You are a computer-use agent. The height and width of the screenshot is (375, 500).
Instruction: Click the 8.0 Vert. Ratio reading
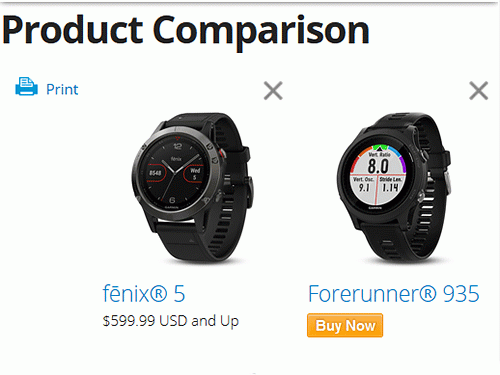378,164
